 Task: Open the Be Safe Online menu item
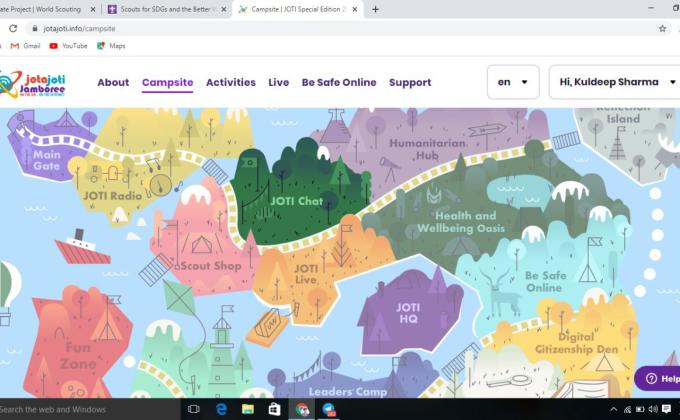(339, 82)
